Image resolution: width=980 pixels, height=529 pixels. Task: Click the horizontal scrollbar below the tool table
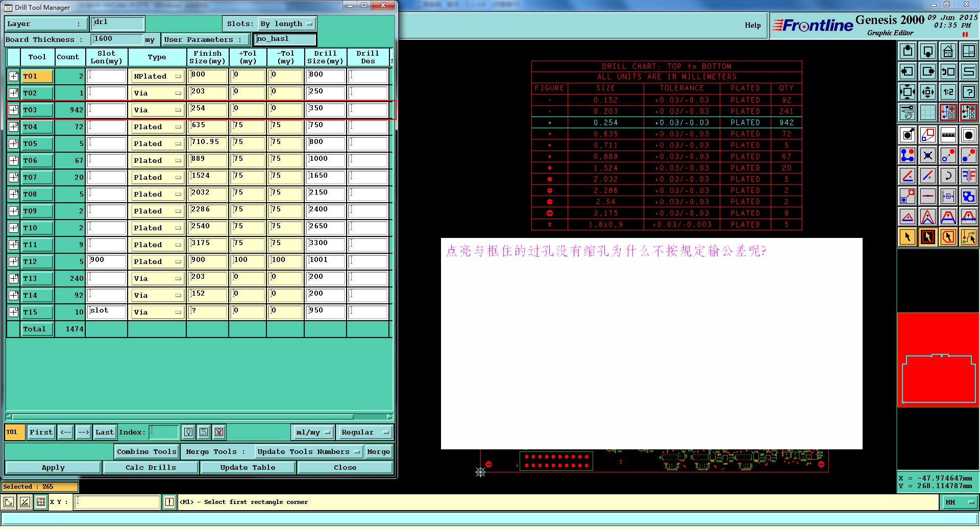199,417
